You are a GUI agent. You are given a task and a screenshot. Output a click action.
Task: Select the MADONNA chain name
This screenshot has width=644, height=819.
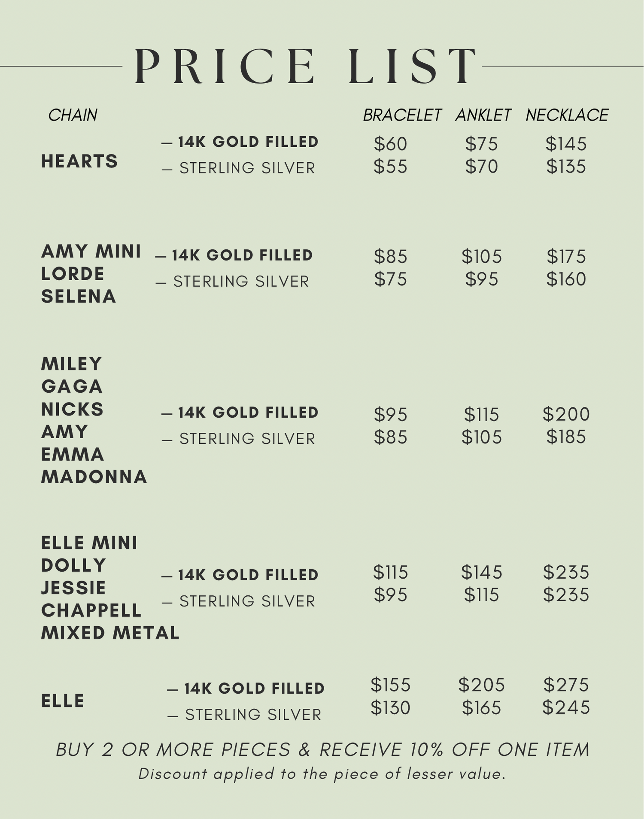point(94,477)
